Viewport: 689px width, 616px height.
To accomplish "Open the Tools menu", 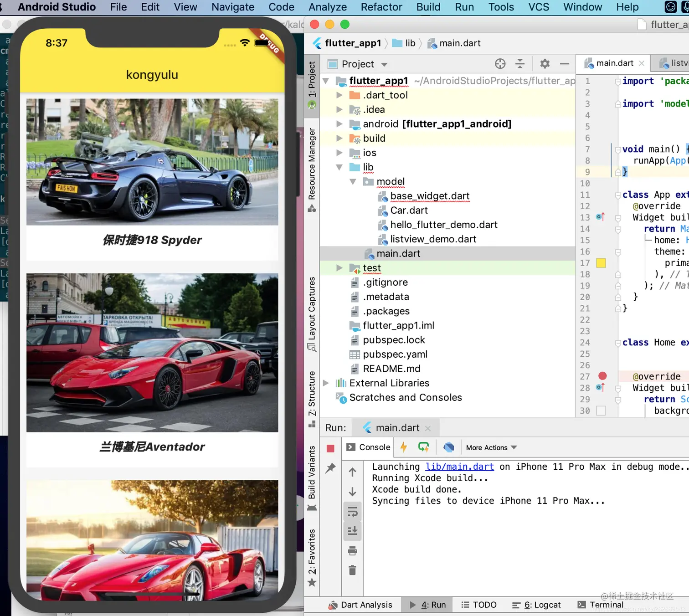I will [x=501, y=7].
